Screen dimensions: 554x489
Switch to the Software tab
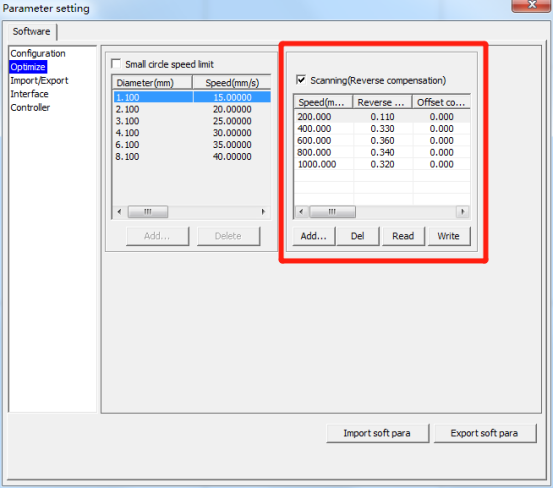31,31
